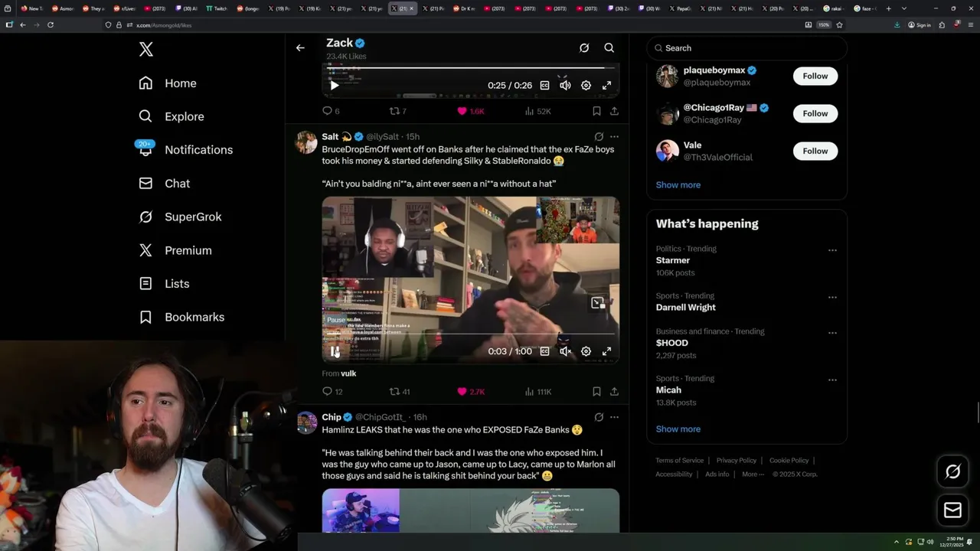The image size is (980, 551).
Task: Enter fullscreen on Salt's video
Action: (606, 351)
